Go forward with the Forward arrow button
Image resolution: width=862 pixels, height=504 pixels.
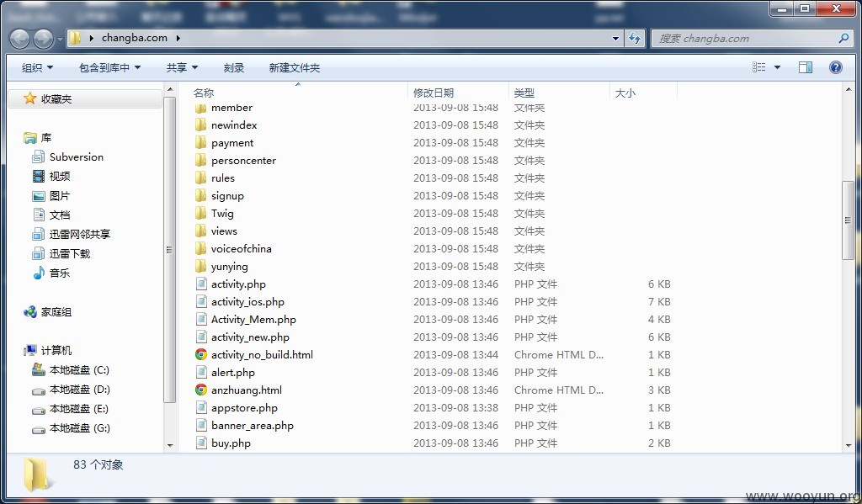tap(44, 39)
